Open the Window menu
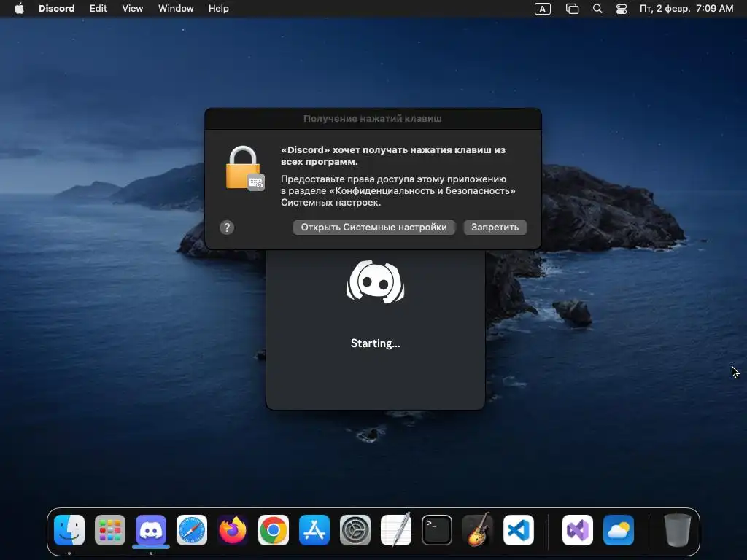The image size is (747, 560). 176,9
